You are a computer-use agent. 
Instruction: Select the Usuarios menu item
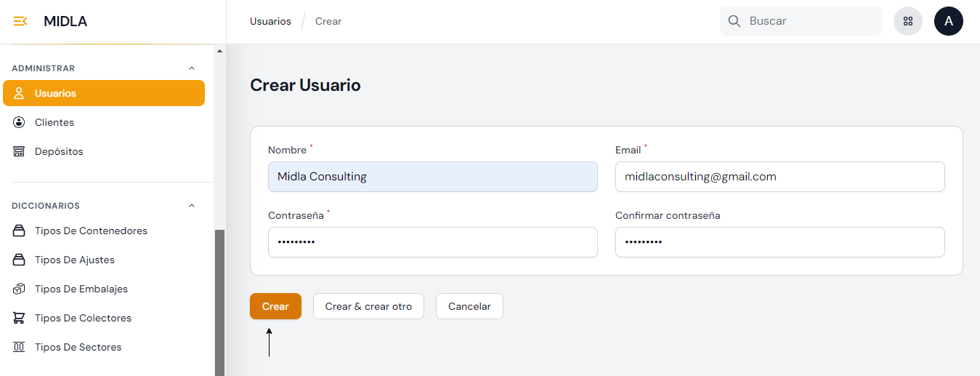click(104, 93)
